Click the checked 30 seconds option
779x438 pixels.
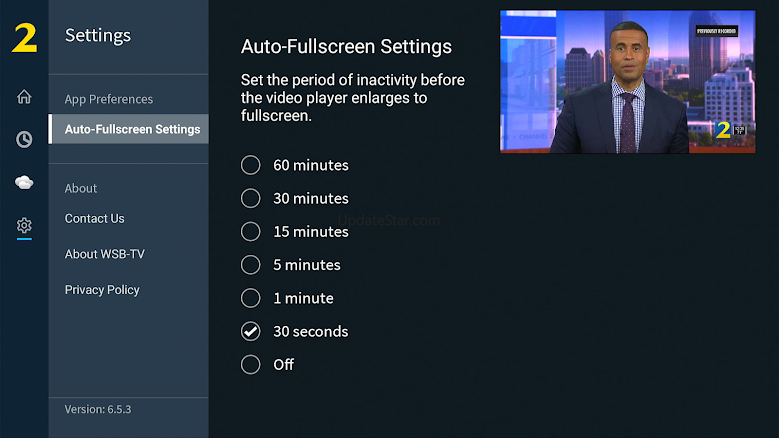[x=295, y=332]
